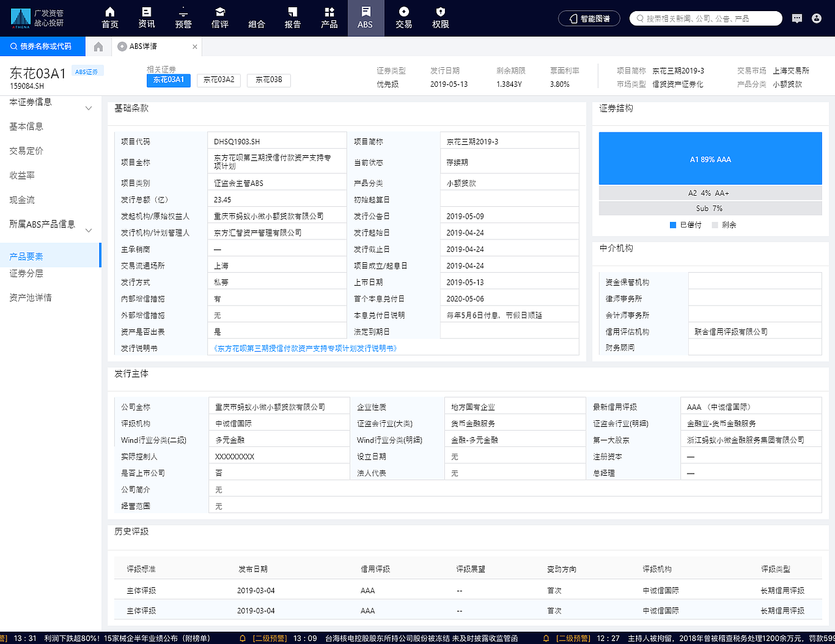
Task: Open ticker alert about 主持人被拘留
Action: pyautogui.click(x=731, y=638)
